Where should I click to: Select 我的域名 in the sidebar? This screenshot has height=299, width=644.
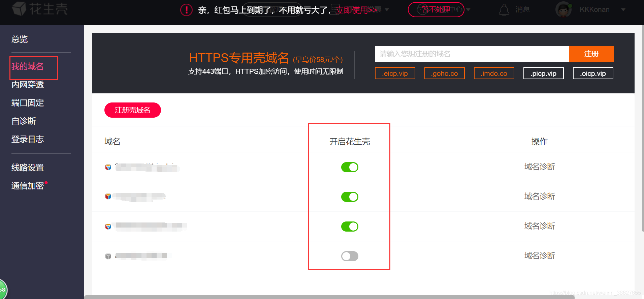(x=28, y=66)
